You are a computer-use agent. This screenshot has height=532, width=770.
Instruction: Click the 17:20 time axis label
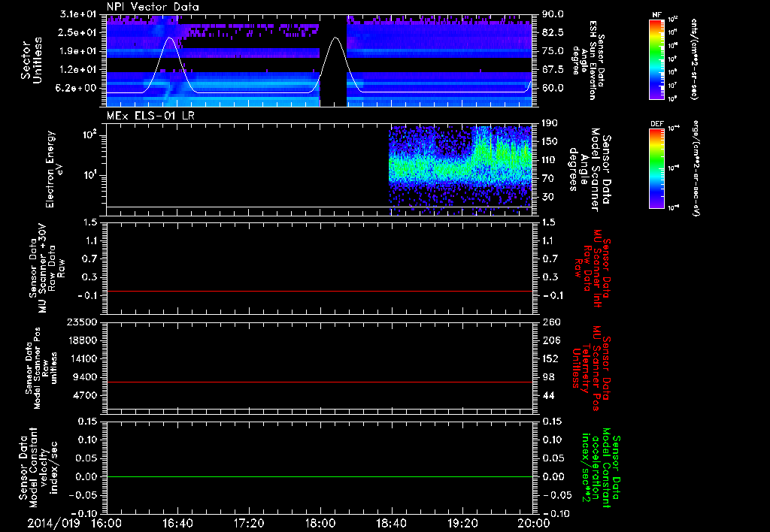249,523
